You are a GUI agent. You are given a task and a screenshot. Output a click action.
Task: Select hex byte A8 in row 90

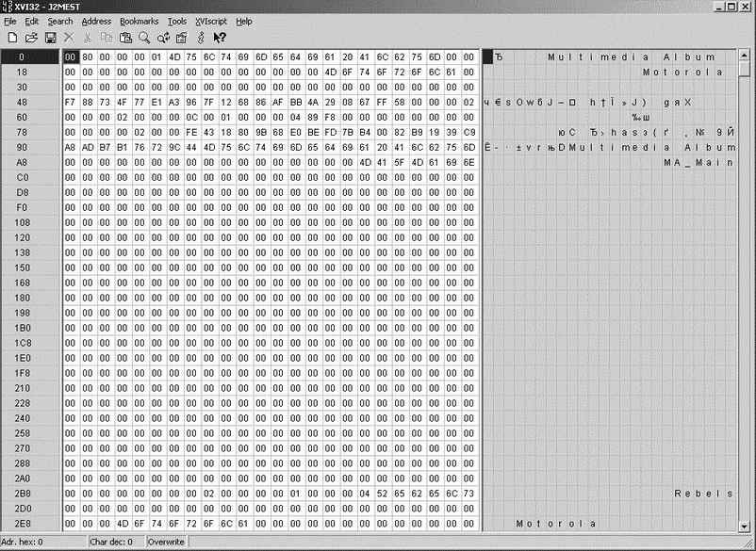click(71, 147)
